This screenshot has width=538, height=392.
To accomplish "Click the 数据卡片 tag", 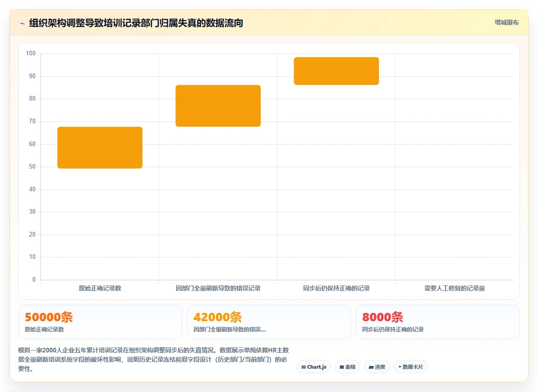I will coord(410,367).
